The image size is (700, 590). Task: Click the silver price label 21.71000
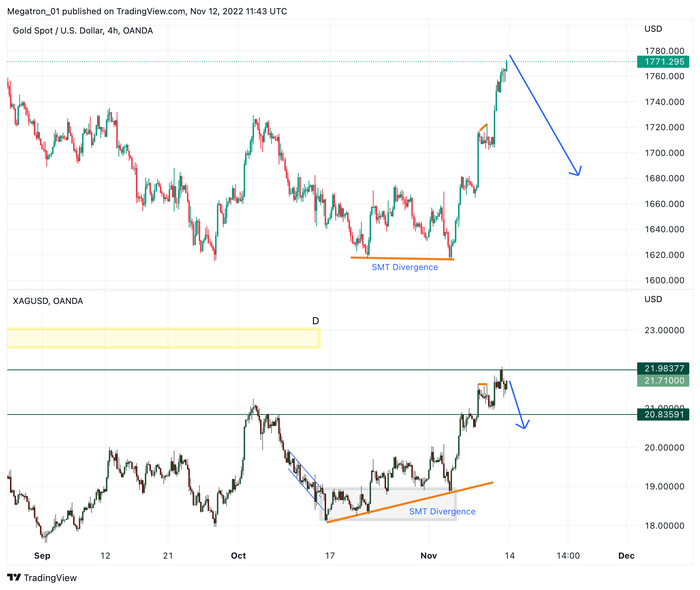coord(664,380)
